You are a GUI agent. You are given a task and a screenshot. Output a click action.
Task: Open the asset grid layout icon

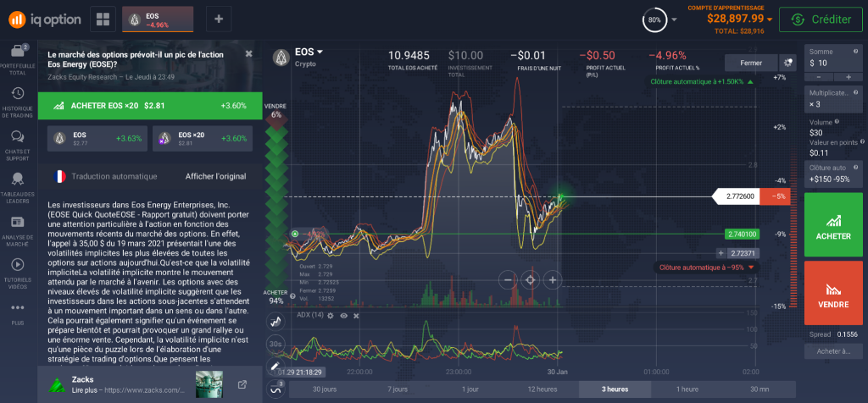(103, 19)
